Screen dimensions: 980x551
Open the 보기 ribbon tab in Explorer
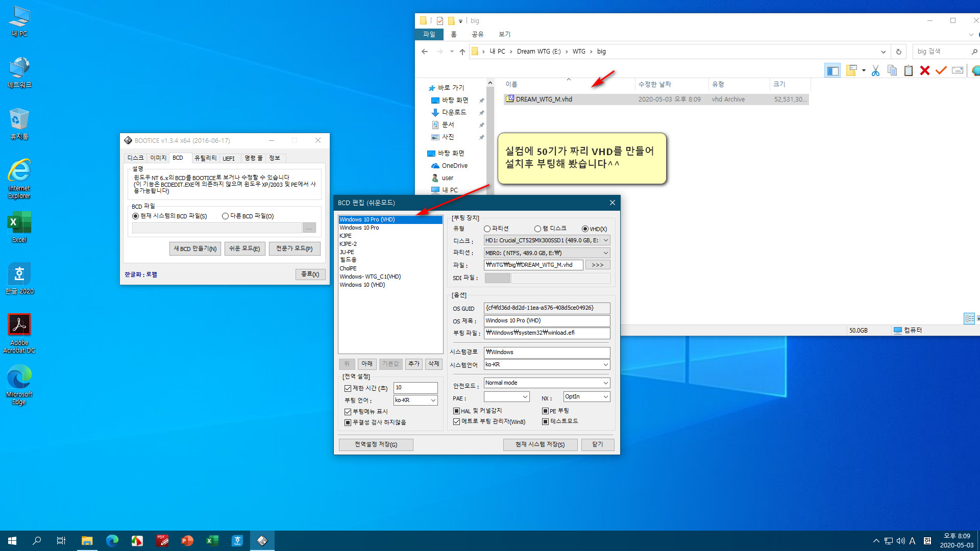coord(504,34)
